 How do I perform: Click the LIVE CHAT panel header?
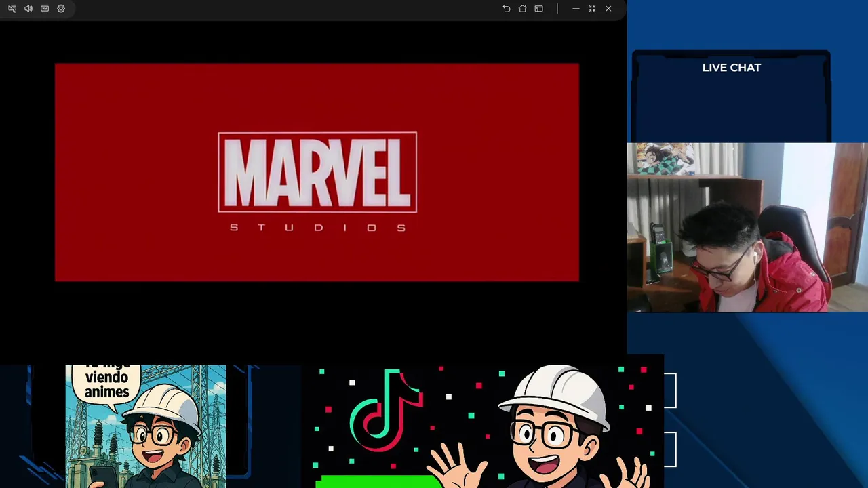pos(732,68)
